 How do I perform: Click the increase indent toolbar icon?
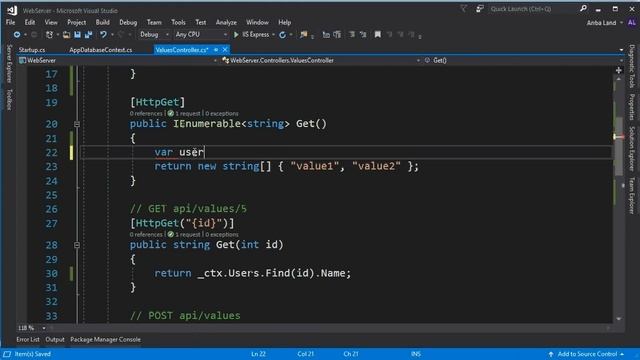tap(337, 35)
